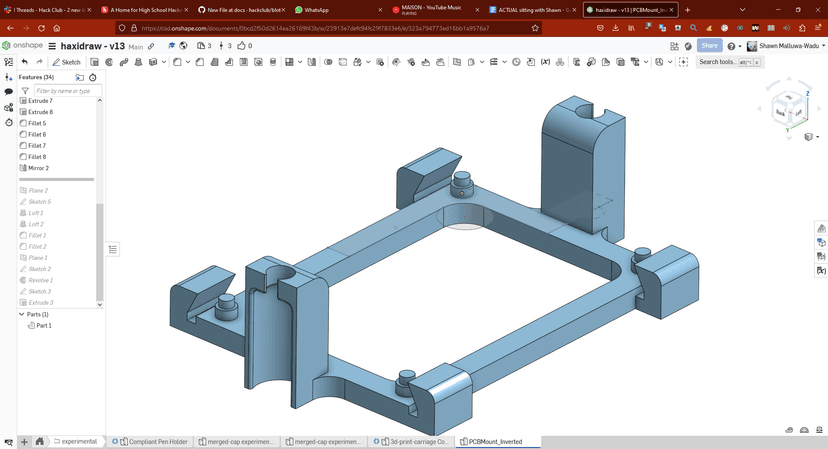Image resolution: width=828 pixels, height=449 pixels.
Task: Click the undo arrow in toolbar
Action: 25,62
